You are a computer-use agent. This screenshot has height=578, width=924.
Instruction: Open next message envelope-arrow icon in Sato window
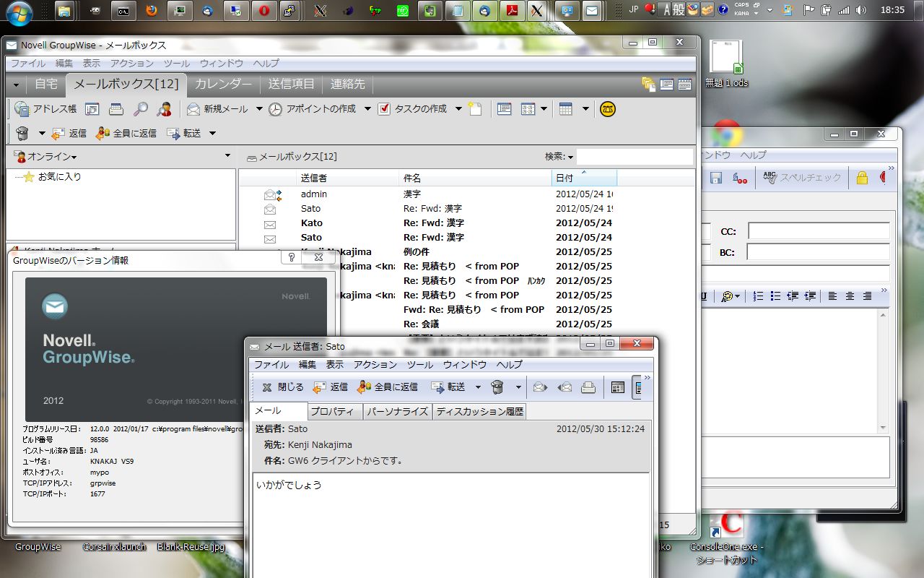coord(540,387)
